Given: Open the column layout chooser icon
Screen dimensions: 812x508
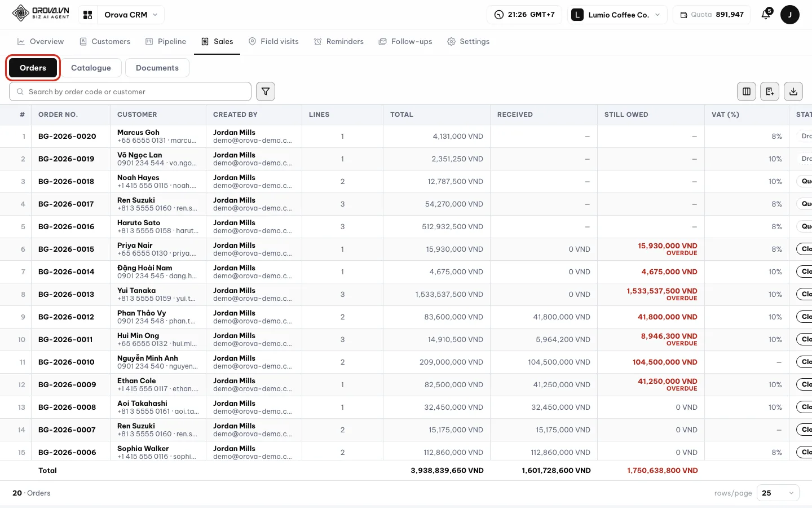Looking at the screenshot, I should 747,91.
